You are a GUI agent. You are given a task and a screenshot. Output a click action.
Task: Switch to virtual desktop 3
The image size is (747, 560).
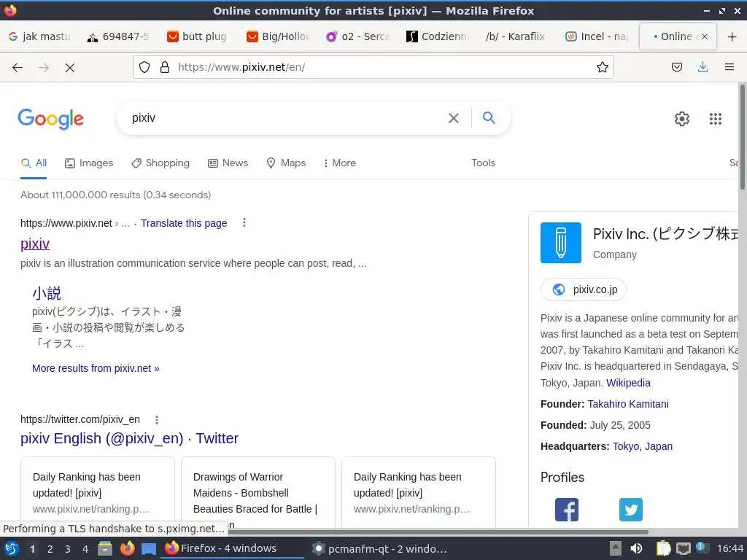[68, 549]
